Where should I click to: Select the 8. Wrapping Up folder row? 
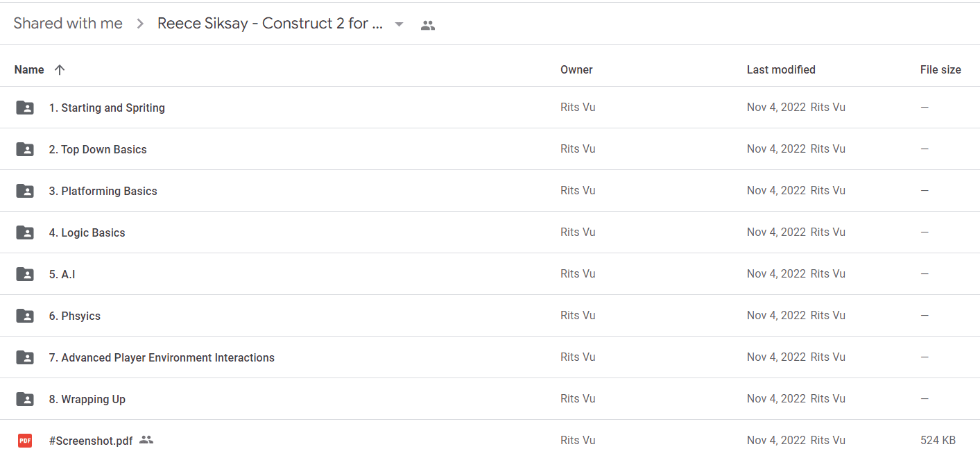coord(490,399)
